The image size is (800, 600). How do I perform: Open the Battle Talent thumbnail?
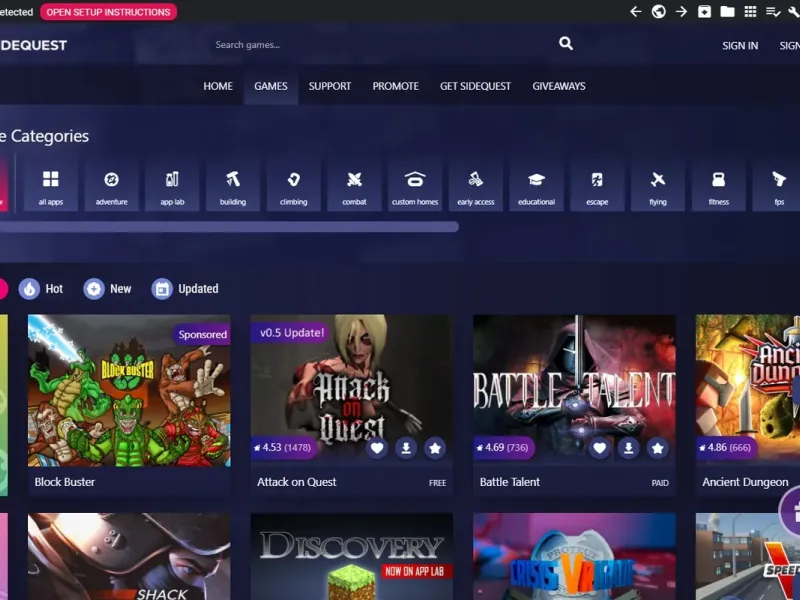coord(574,390)
